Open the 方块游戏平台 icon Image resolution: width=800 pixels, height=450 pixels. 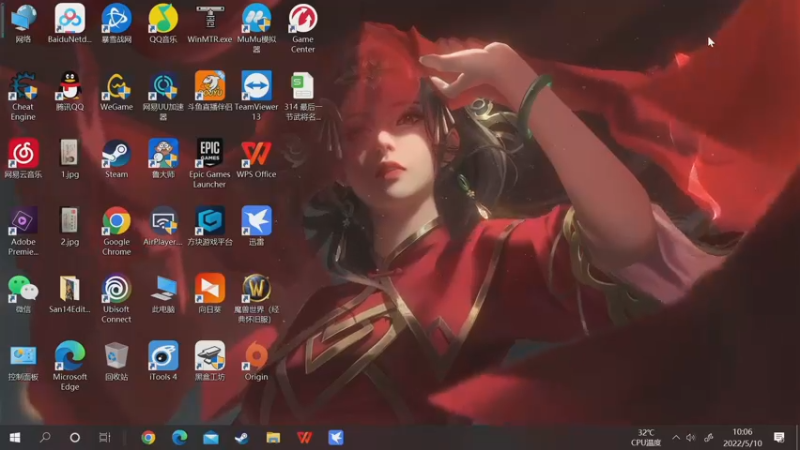coord(210,226)
